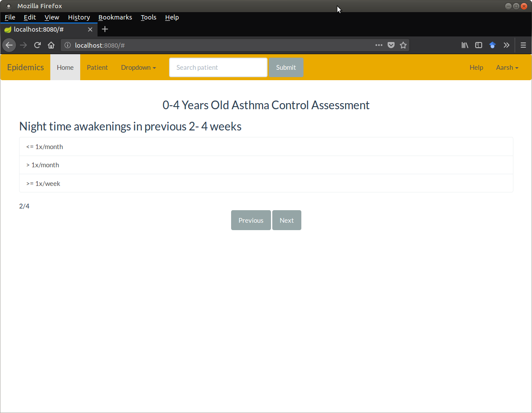Select the localhost:8080/# tab
Viewport: 532px width, 413px height.
click(49, 29)
